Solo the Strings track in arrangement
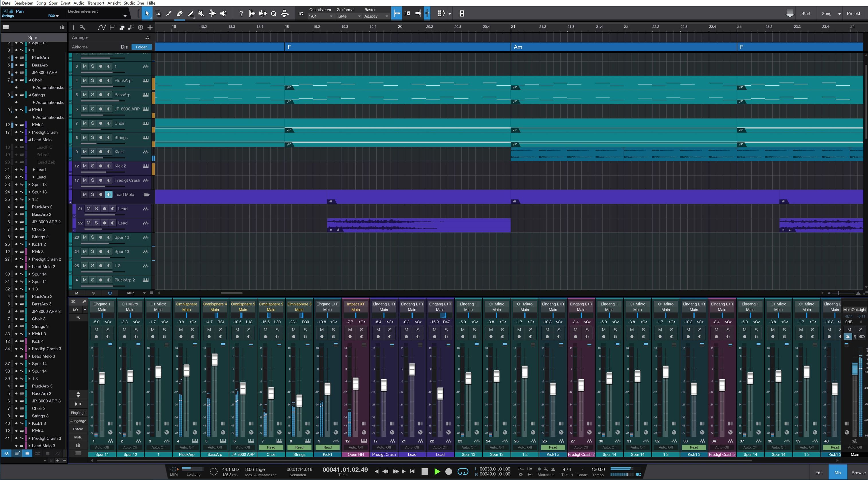 [93, 137]
